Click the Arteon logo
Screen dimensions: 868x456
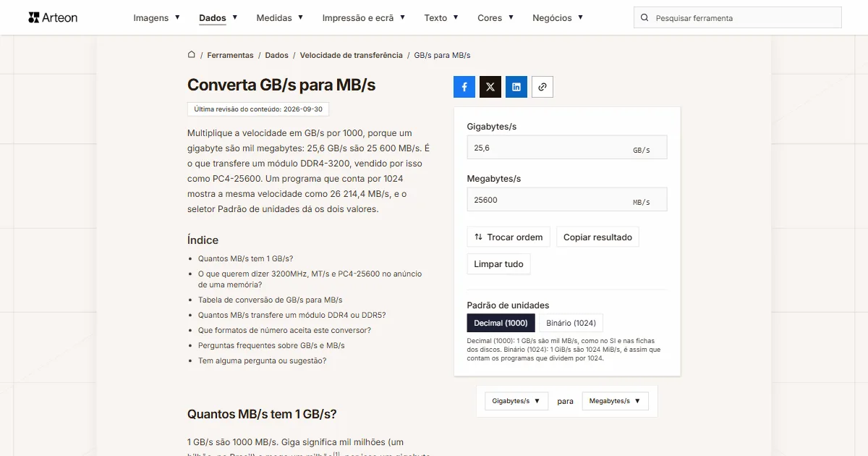tap(53, 17)
